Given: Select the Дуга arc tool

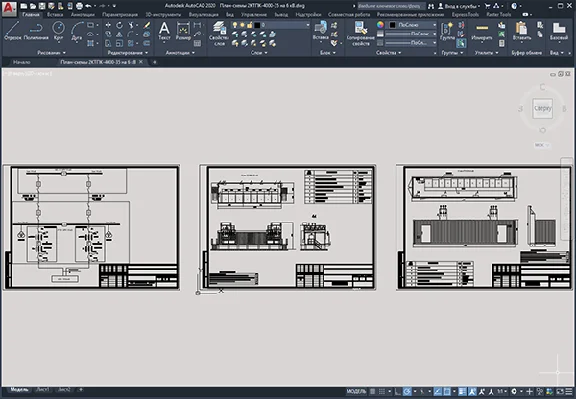Looking at the screenshot, I should (77, 30).
